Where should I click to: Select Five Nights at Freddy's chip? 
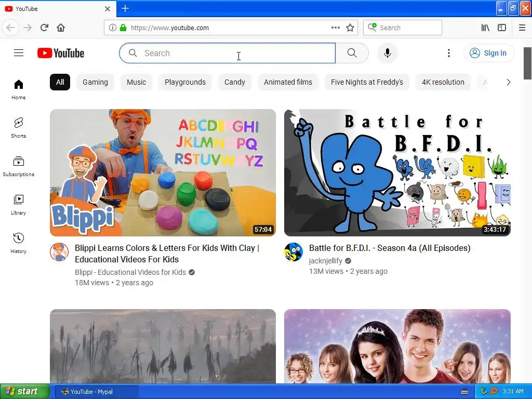(x=367, y=82)
